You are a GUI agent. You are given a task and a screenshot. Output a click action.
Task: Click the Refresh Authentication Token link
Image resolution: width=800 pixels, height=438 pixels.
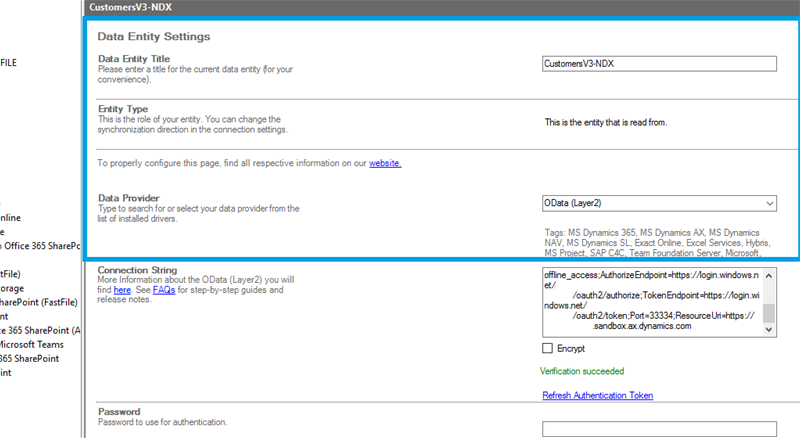pos(597,396)
